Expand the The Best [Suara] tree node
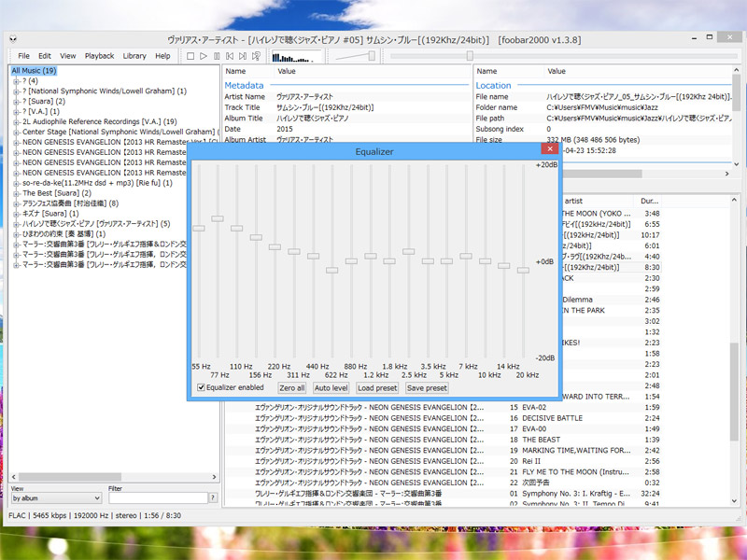Viewport: 747px width, 560px height. point(16,193)
